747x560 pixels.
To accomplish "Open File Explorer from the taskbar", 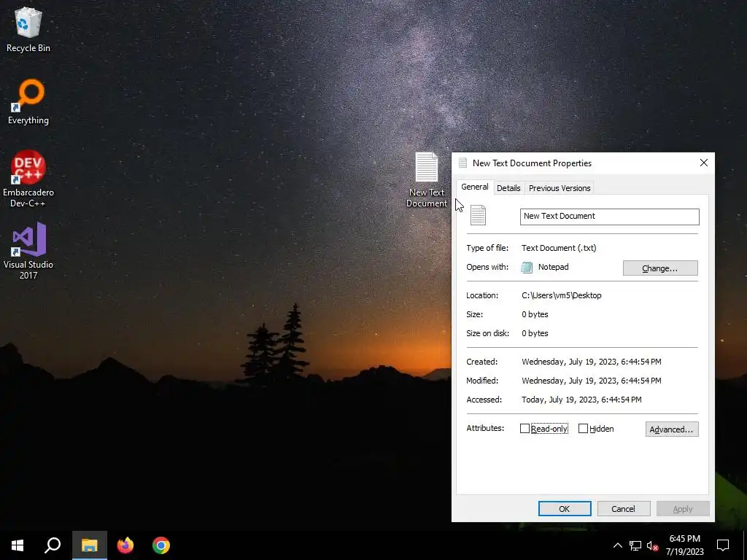I will (89, 545).
